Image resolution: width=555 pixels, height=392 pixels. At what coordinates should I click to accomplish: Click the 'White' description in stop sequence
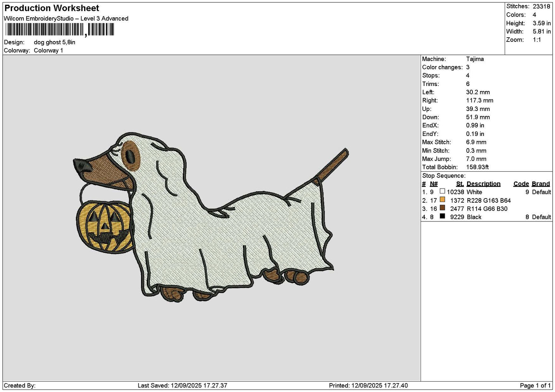pos(474,192)
